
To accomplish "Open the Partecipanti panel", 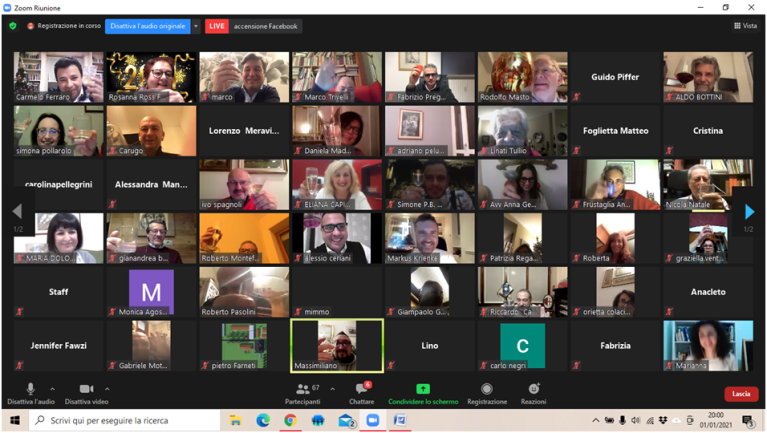I will pyautogui.click(x=302, y=389).
